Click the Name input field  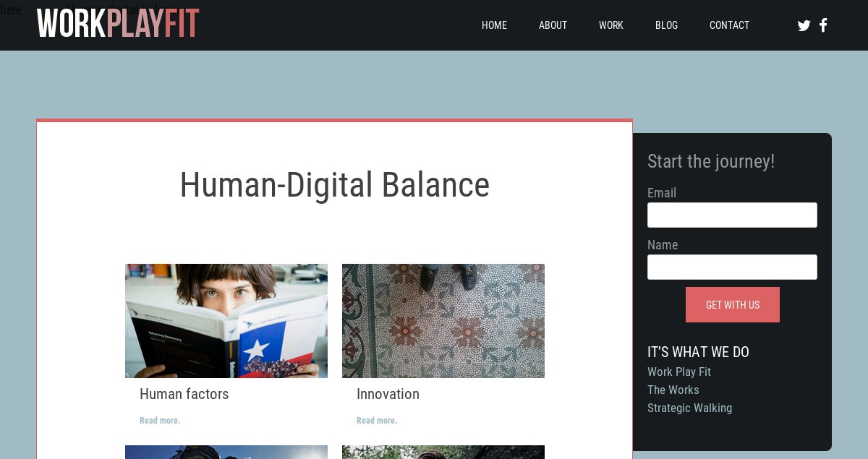[732, 267]
